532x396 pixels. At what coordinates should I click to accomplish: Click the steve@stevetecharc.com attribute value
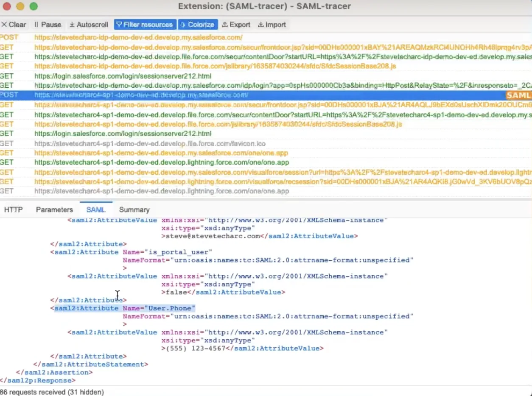pyautogui.click(x=213, y=236)
